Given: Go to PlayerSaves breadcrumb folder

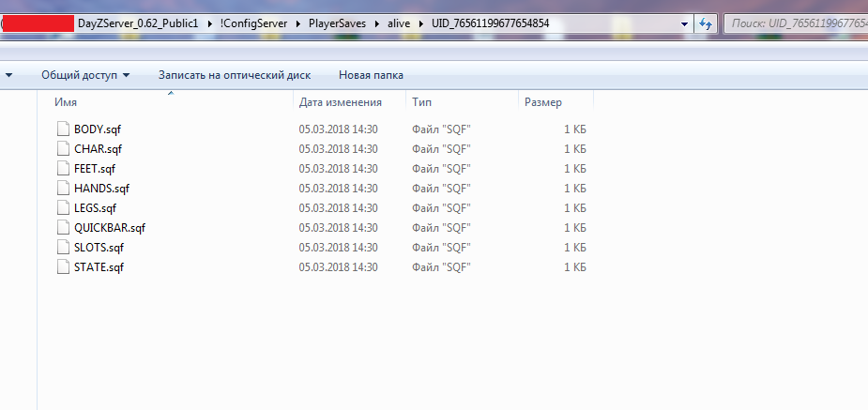Looking at the screenshot, I should coord(338,23).
